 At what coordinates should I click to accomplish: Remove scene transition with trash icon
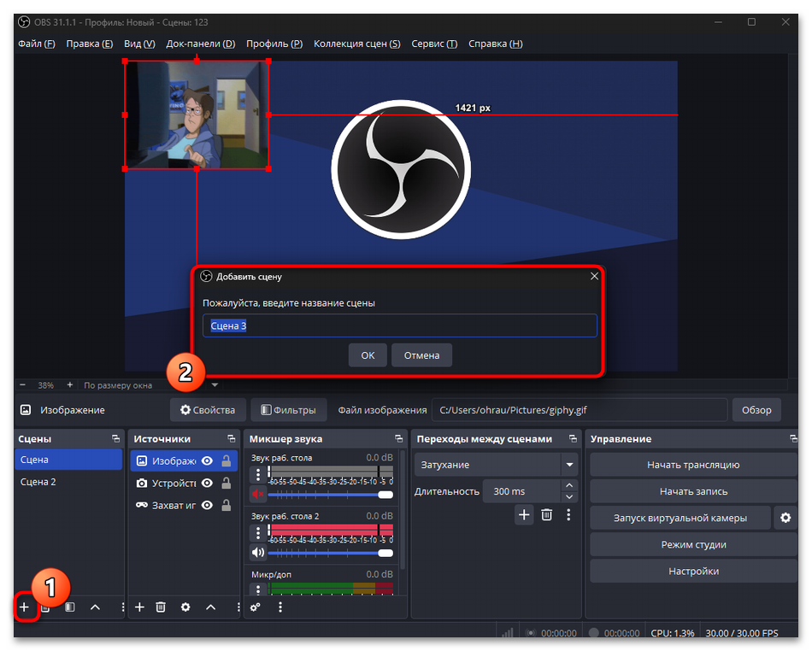547,515
